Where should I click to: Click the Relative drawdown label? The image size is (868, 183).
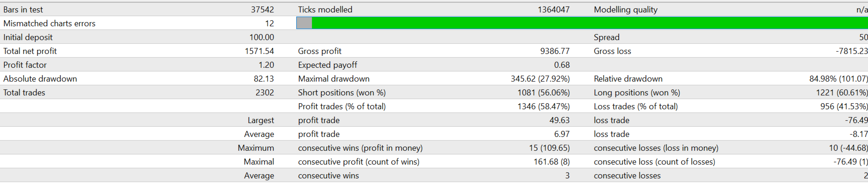pyautogui.click(x=628, y=79)
